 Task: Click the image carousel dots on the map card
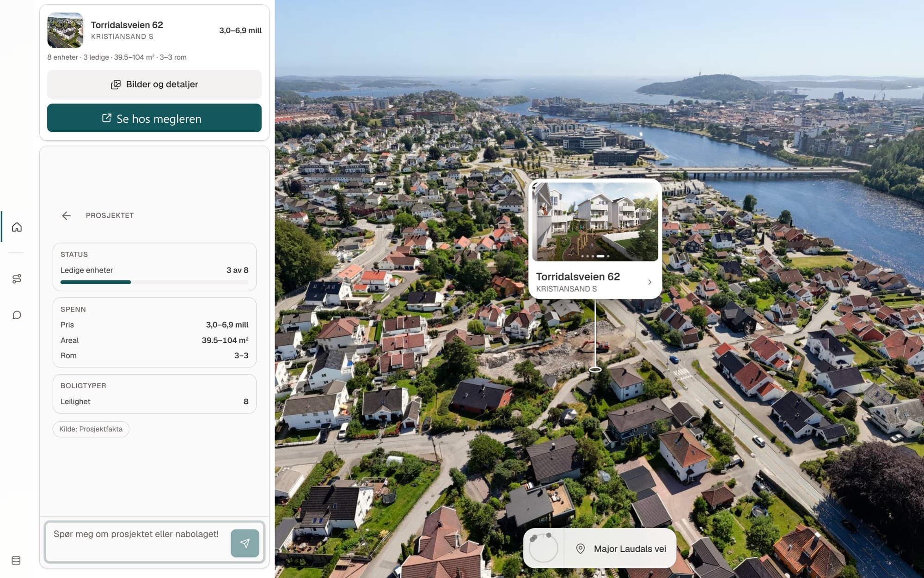(x=595, y=256)
